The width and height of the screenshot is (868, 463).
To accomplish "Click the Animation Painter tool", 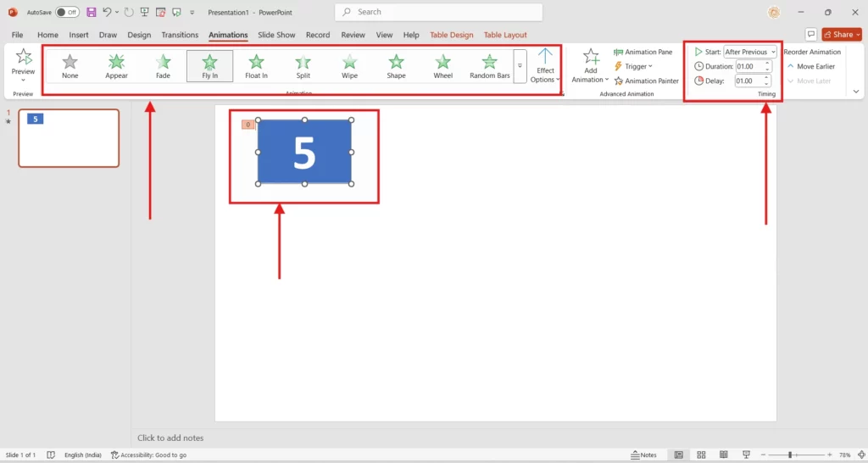I will [x=647, y=81].
